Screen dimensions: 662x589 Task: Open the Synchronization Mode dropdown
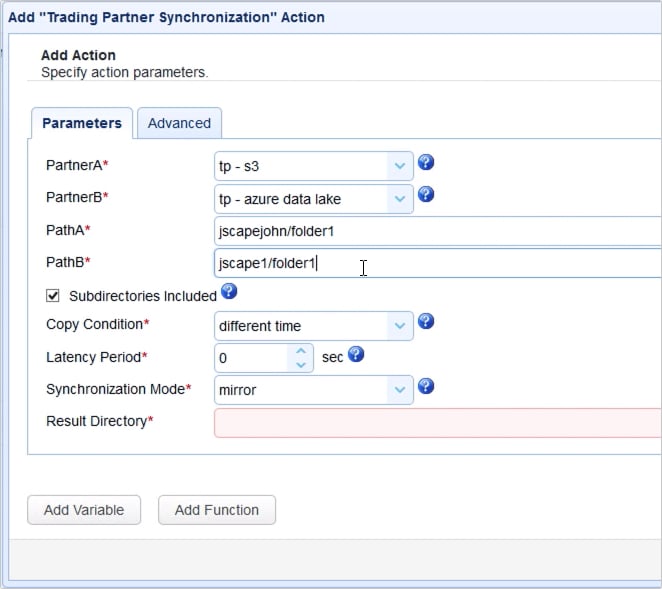400,390
